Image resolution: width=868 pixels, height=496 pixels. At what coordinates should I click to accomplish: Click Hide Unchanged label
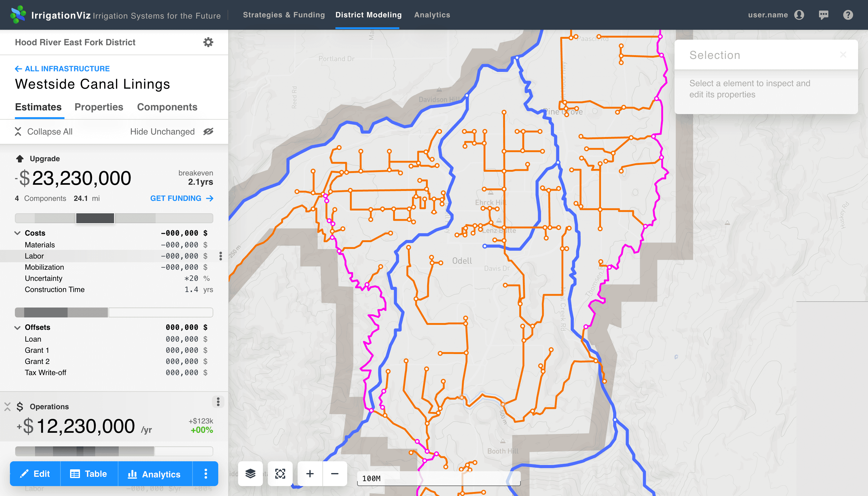[162, 131]
